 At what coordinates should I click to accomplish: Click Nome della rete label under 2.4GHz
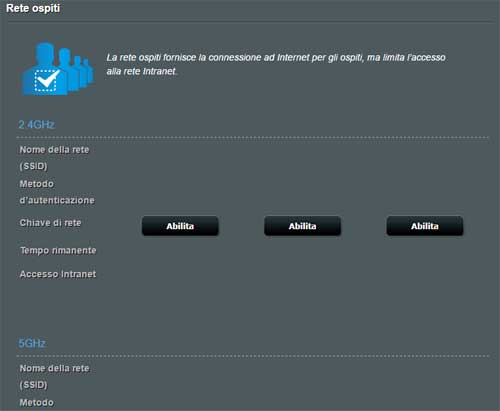pos(54,150)
